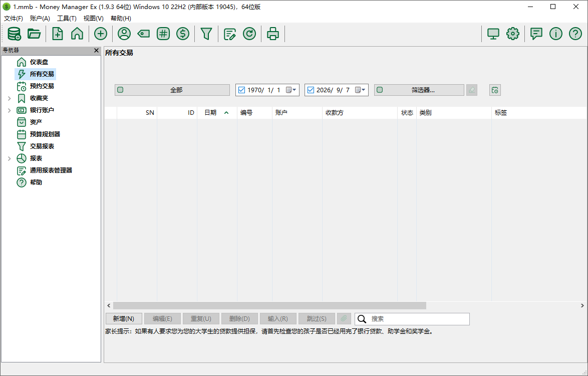Click the home toolbar icon
The image size is (588, 376).
(77, 34)
